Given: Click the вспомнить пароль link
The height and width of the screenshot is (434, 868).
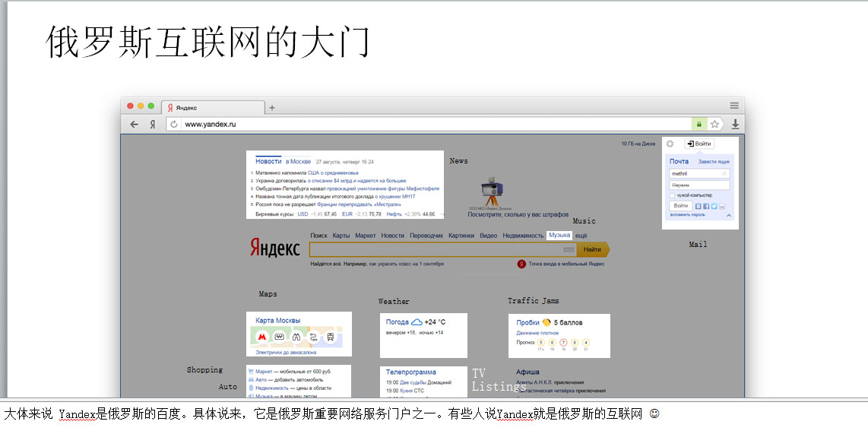Looking at the screenshot, I should pyautogui.click(x=688, y=215).
